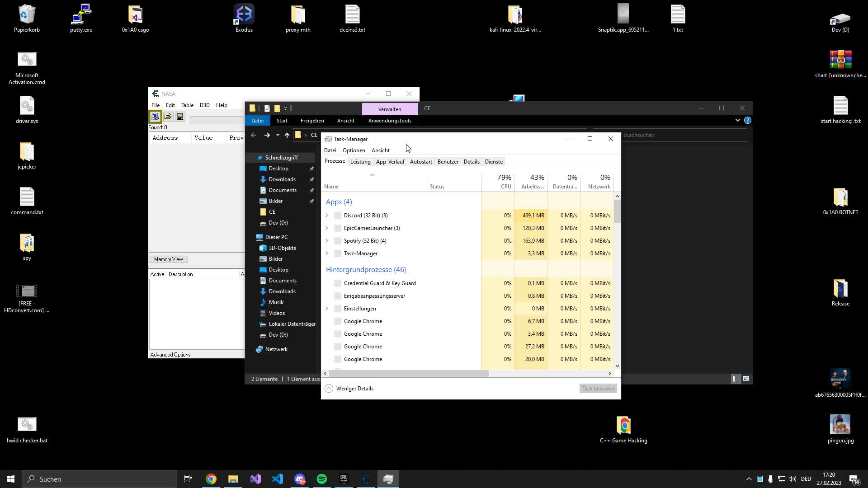
Task: Click the Optionen menu in Task-Manager
Action: click(x=354, y=150)
